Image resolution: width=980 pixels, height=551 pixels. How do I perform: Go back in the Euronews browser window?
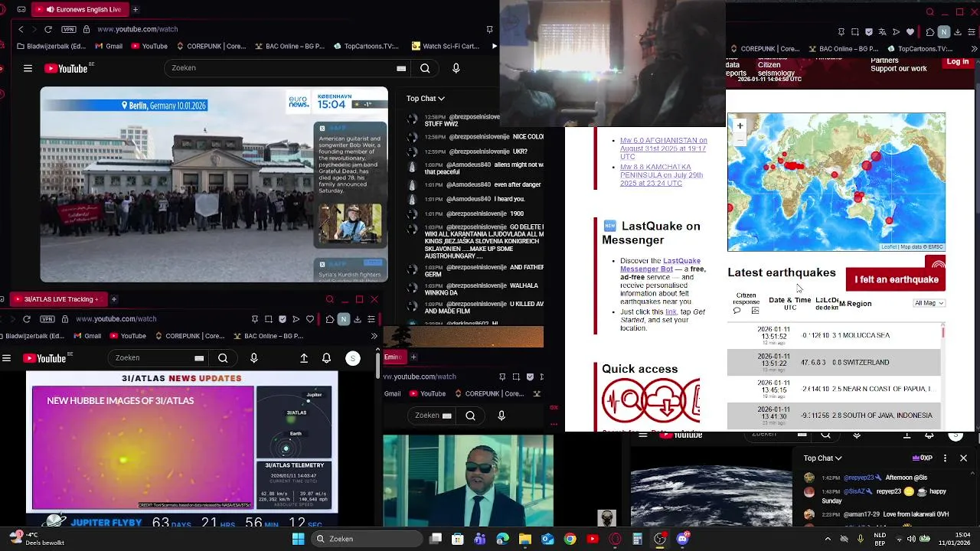coord(21,29)
